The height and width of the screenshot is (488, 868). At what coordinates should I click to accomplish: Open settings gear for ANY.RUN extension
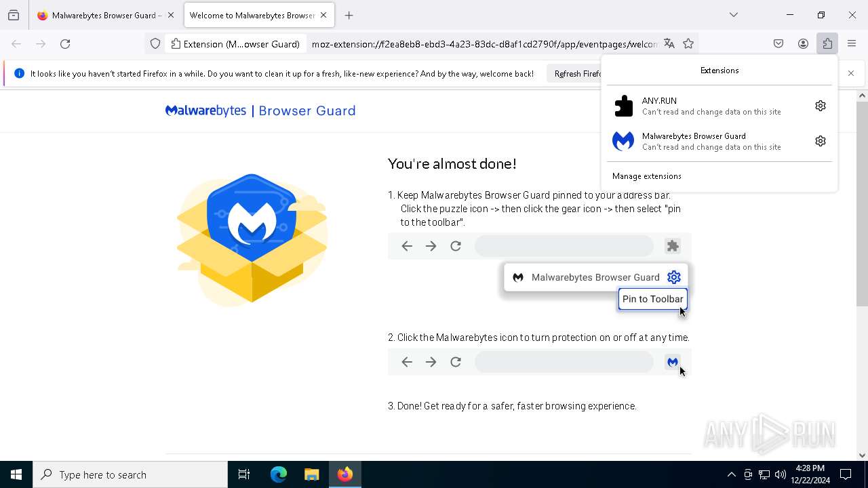coord(821,106)
